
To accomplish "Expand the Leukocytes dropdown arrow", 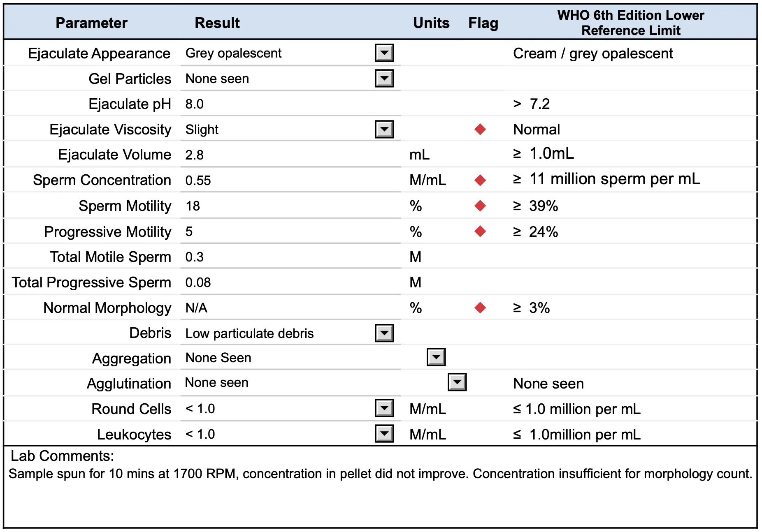I will pos(384,434).
